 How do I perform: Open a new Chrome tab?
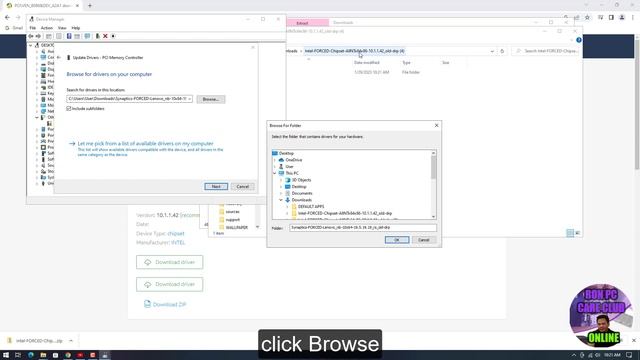(x=90, y=6)
